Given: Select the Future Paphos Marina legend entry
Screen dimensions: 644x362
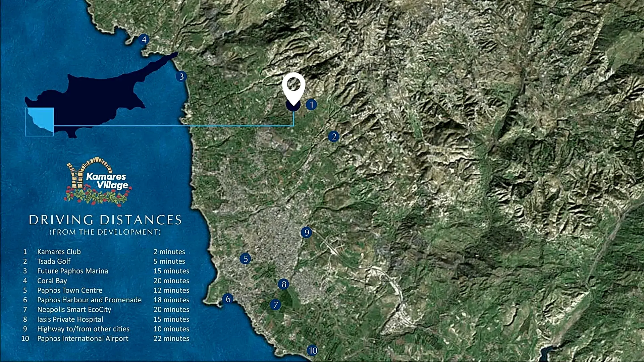Looking at the screenshot, I should click(73, 271).
